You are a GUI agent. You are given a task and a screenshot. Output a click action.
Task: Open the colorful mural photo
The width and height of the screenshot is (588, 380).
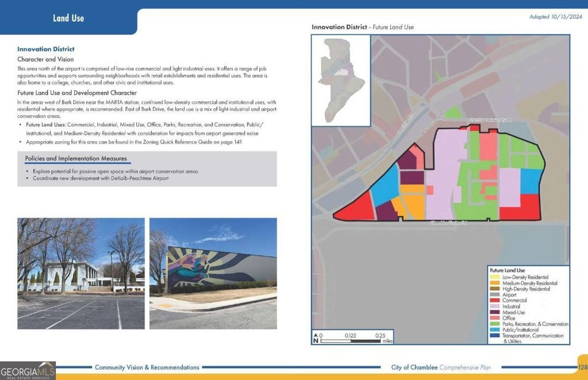[x=212, y=273]
